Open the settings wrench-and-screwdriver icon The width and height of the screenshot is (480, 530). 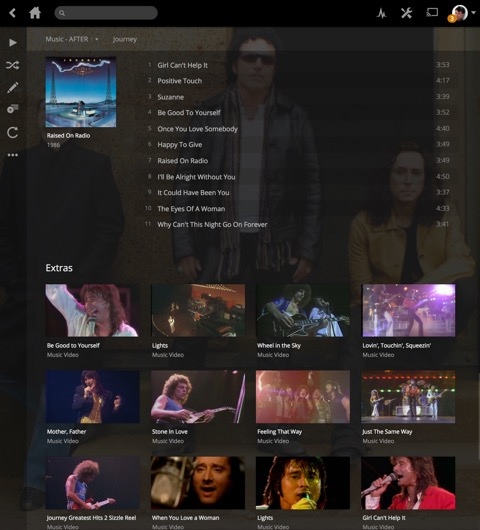coord(406,13)
